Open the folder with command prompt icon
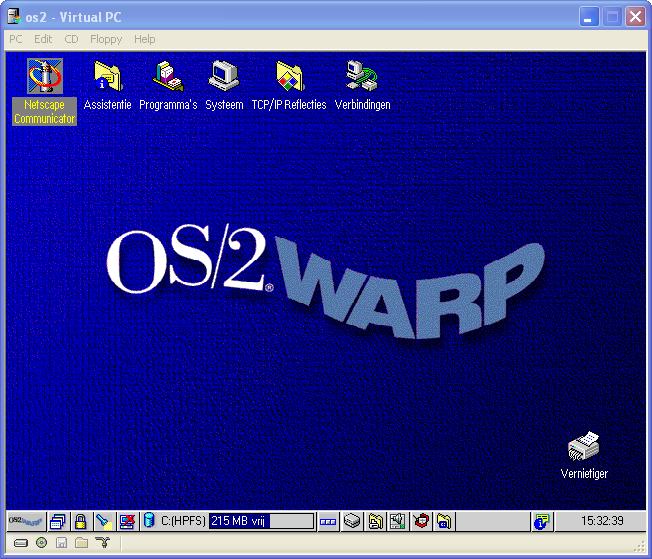Image resolution: width=652 pixels, height=559 pixels. click(x=444, y=521)
